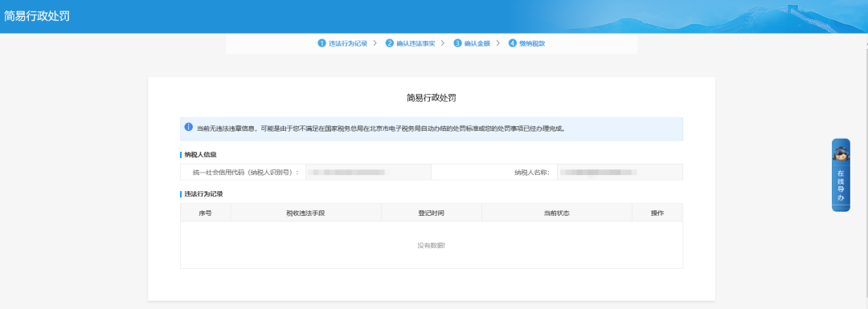Go to the 缴纳税款 step

532,43
